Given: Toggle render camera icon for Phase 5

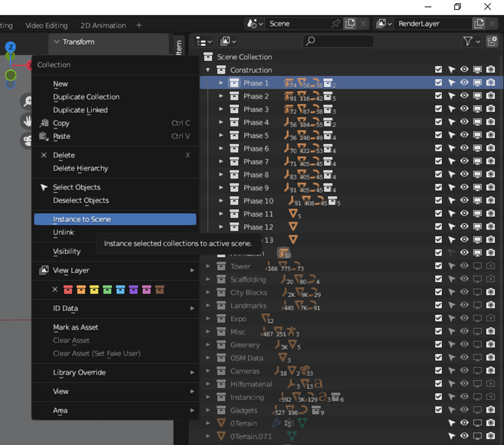Looking at the screenshot, I should [490, 135].
